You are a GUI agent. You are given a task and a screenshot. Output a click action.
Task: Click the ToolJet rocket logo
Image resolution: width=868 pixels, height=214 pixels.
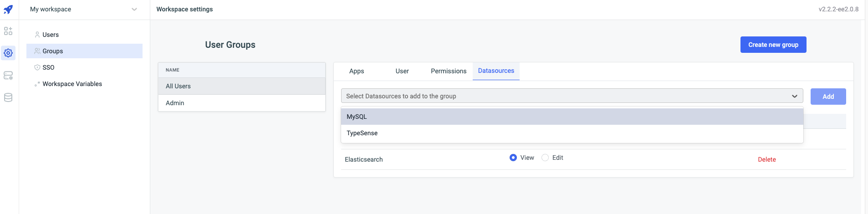[8, 9]
